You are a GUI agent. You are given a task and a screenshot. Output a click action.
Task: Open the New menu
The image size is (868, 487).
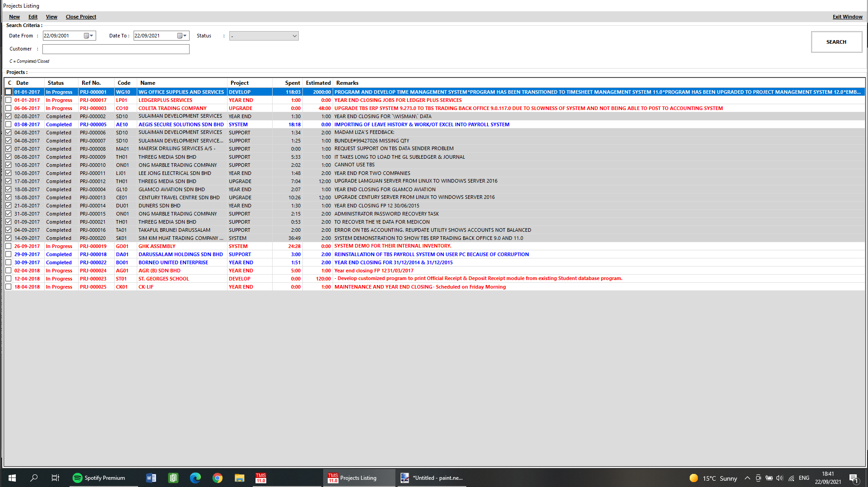pos(14,17)
